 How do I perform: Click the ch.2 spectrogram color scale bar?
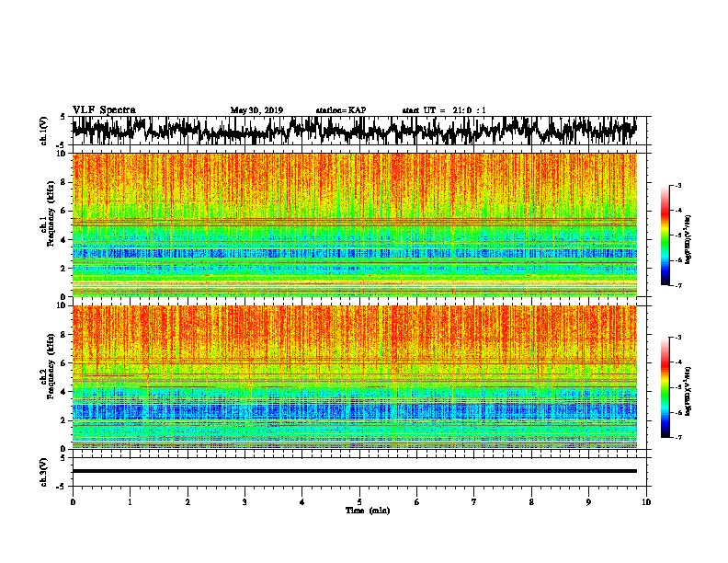click(665, 387)
